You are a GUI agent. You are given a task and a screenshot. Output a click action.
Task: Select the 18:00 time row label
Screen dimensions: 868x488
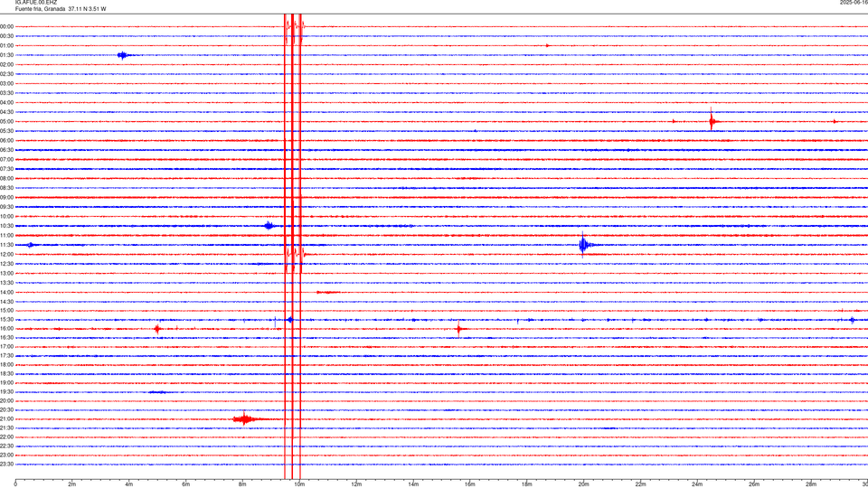pos(6,364)
